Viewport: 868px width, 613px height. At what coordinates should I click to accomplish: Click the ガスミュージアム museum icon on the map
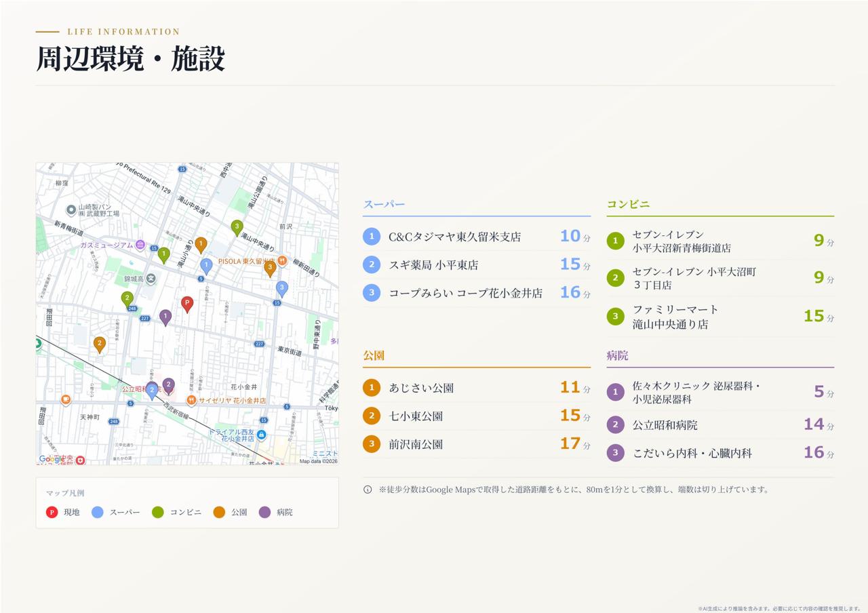140,245
